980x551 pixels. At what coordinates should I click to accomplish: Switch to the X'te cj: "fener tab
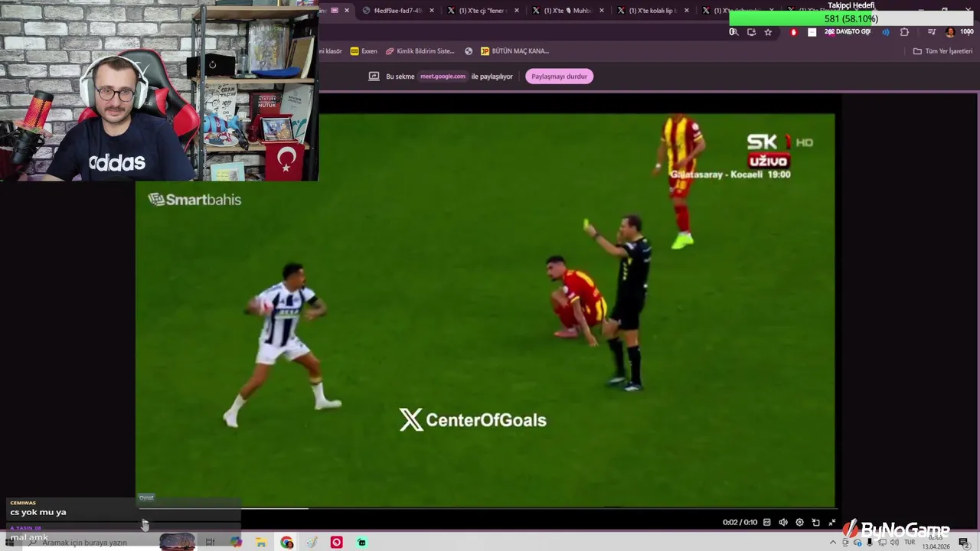tap(482, 11)
